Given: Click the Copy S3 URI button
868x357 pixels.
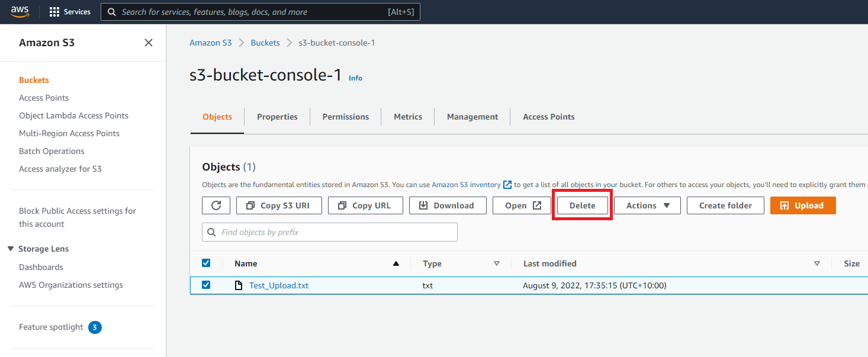Looking at the screenshot, I should 279,205.
